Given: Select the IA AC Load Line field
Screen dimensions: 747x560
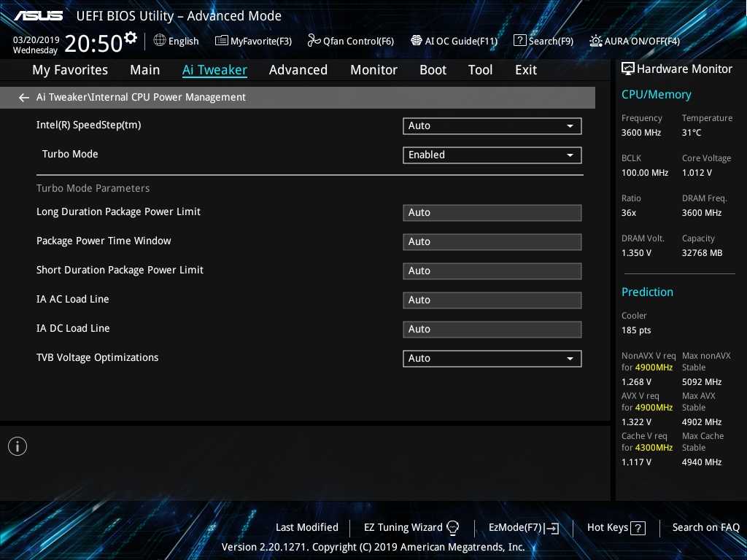Looking at the screenshot, I should click(x=492, y=300).
